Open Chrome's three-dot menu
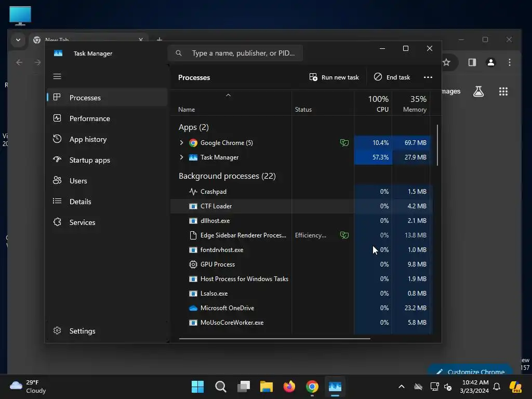Screen dimensions: 532x399 [509, 62]
